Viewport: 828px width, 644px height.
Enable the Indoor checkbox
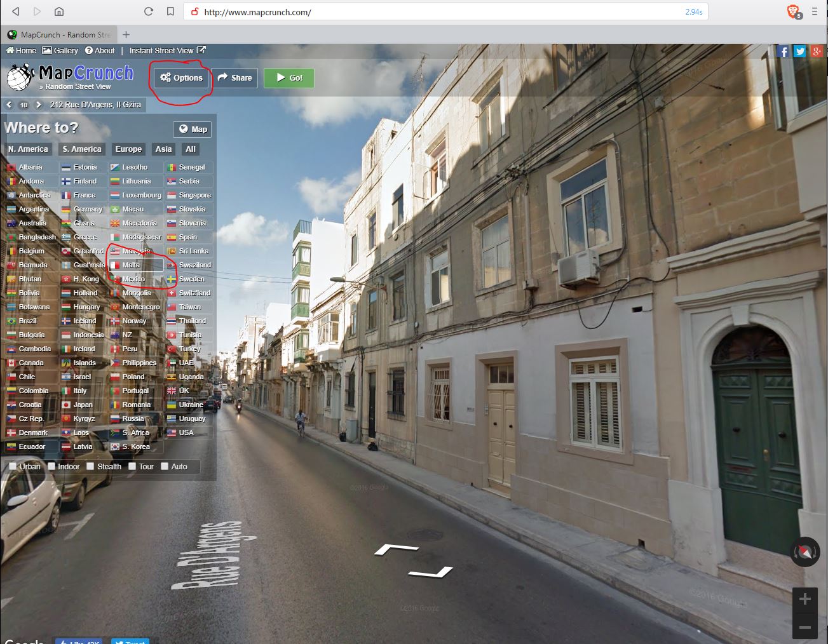(51, 466)
